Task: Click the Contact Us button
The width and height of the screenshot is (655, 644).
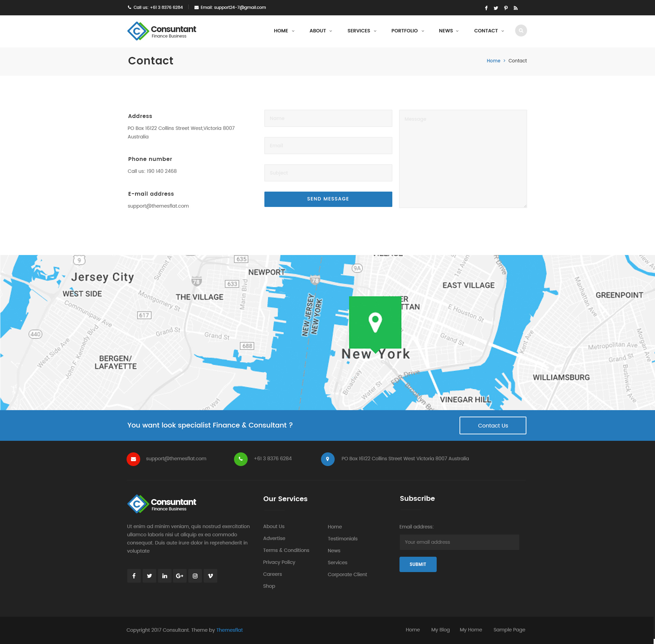Action: (x=493, y=425)
